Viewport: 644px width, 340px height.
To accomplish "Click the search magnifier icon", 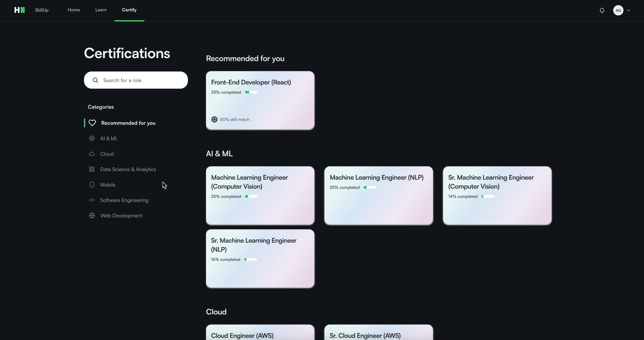I will 95,80.
